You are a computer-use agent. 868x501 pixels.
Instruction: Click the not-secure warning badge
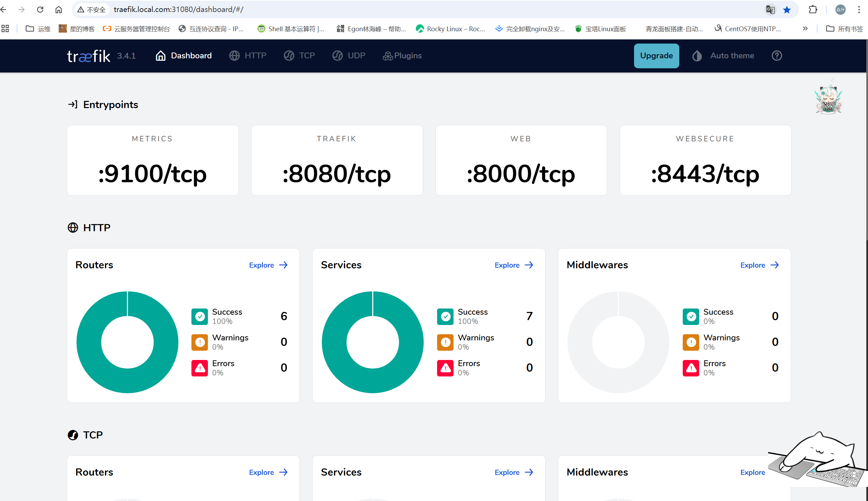click(92, 10)
